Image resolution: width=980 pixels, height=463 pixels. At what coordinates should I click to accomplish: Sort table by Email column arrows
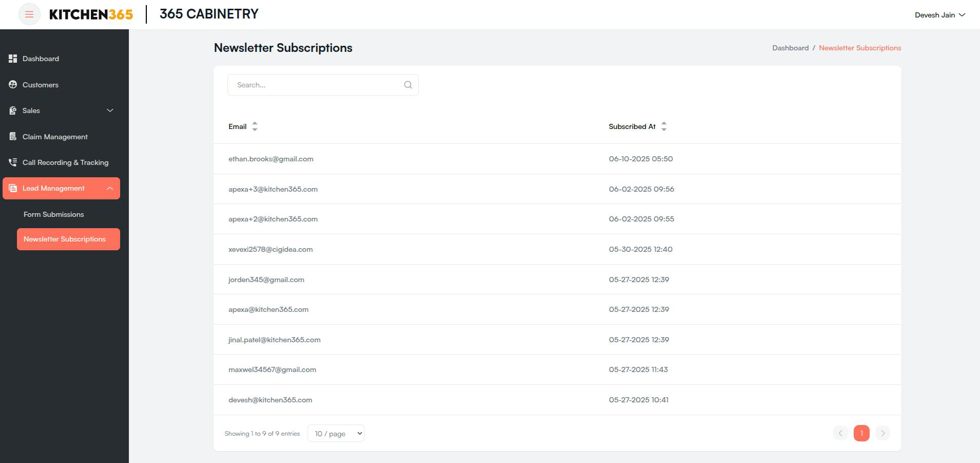(255, 126)
